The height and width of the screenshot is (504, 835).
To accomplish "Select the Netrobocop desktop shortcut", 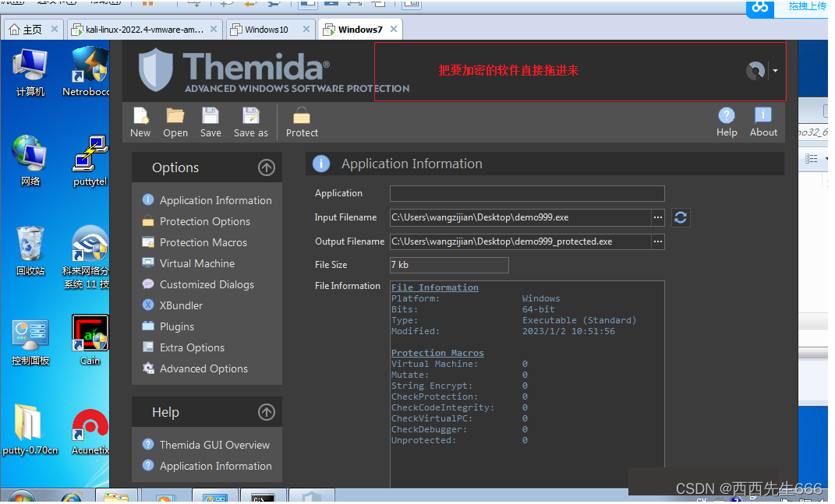I will 88,73.
